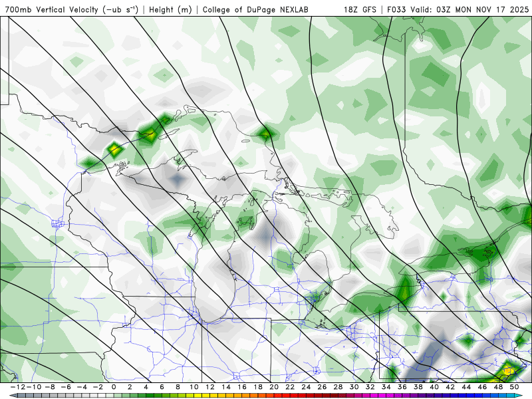Viewport: 532px width, 399px height.
Task: Click the 6 value on color scale
Action: coord(162,387)
